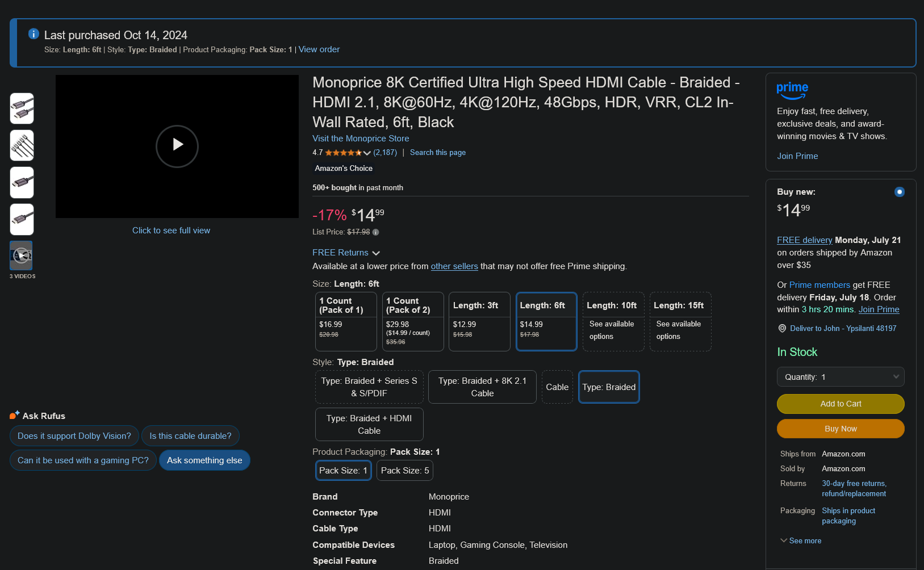The height and width of the screenshot is (570, 924).
Task: Click the "In Stock" status text
Action: point(797,352)
